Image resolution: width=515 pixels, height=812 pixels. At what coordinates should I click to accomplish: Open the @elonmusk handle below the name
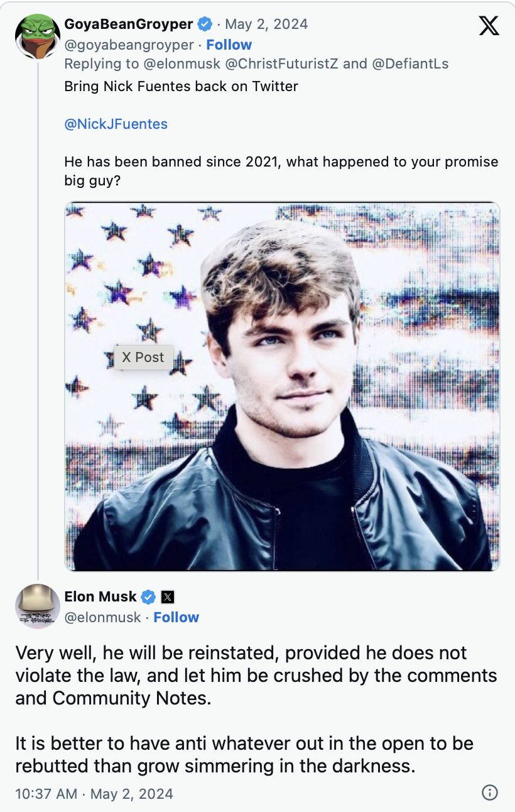pos(102,617)
